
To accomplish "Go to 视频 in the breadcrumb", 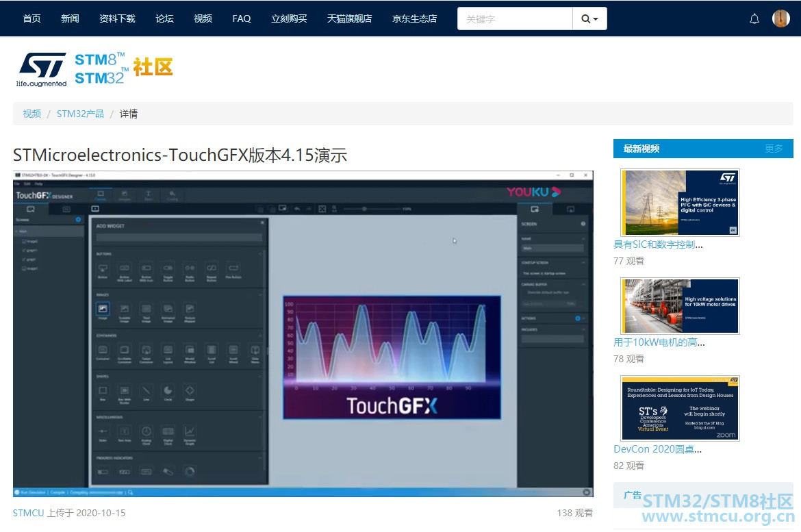I will (31, 114).
